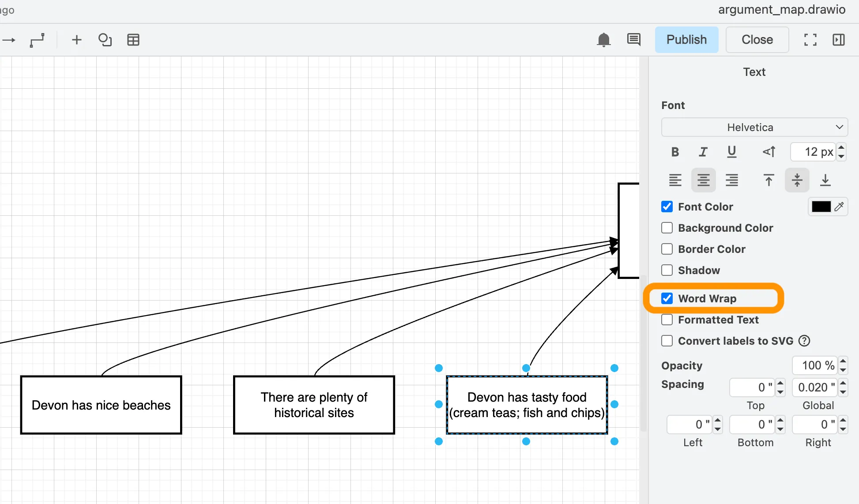
Task: Open the notifications bell
Action: pyautogui.click(x=603, y=40)
